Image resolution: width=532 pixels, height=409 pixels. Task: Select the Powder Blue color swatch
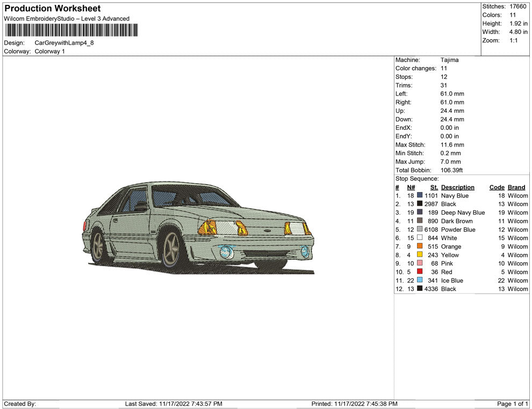click(420, 230)
